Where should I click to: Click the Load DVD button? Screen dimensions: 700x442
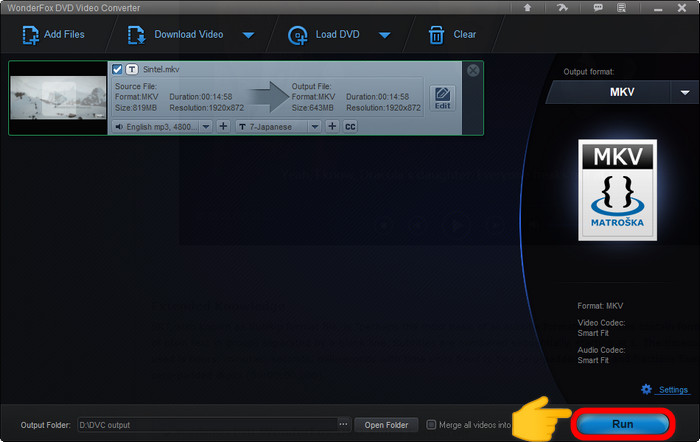[x=324, y=35]
